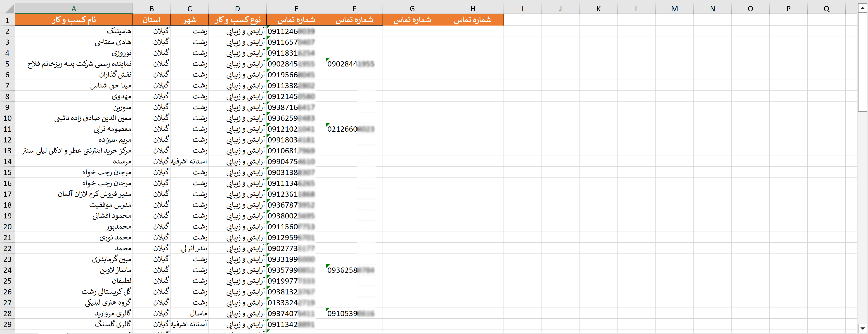Click cell 'گل کریستالی رشت'
Image resolution: width=868 pixels, height=334 pixels.
74,291
